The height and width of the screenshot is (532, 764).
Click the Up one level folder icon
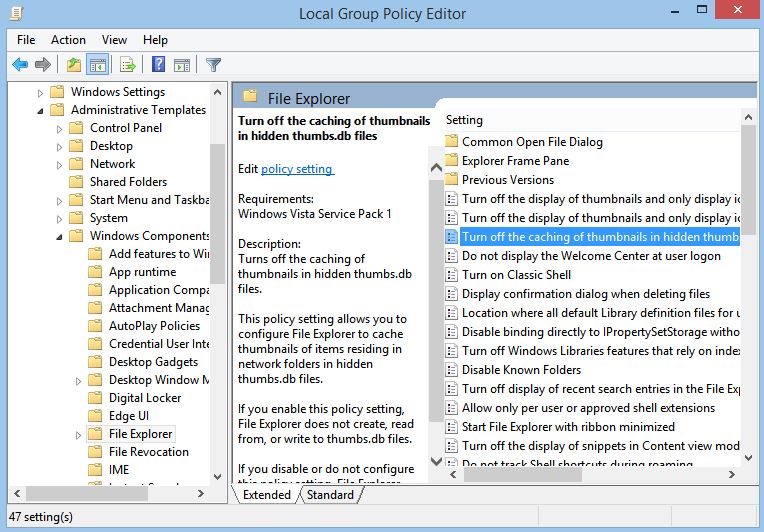tap(74, 64)
